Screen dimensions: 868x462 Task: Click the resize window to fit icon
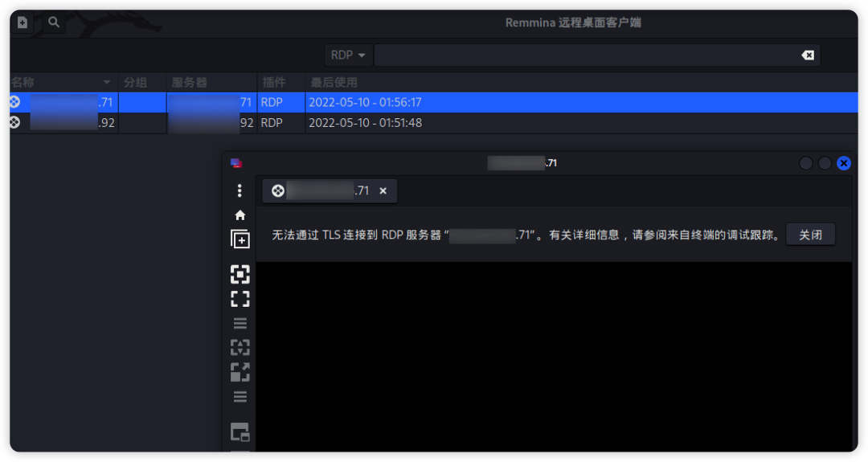[x=240, y=275]
